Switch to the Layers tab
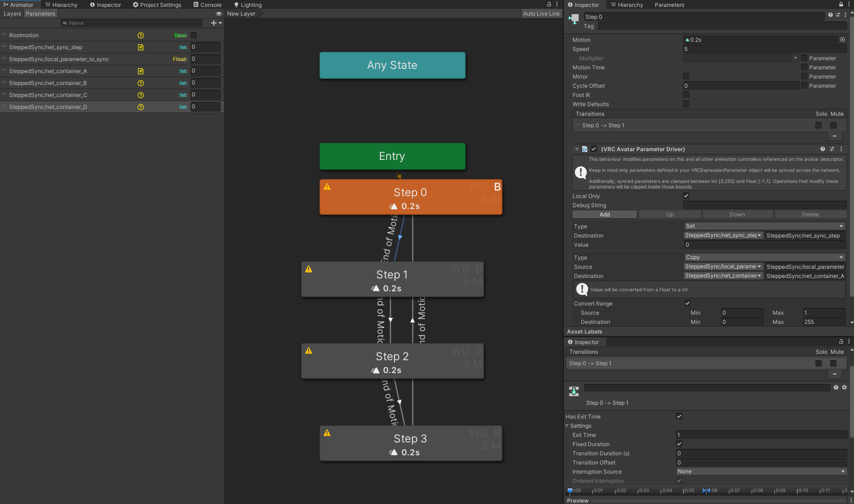854x504 pixels. pyautogui.click(x=12, y=14)
